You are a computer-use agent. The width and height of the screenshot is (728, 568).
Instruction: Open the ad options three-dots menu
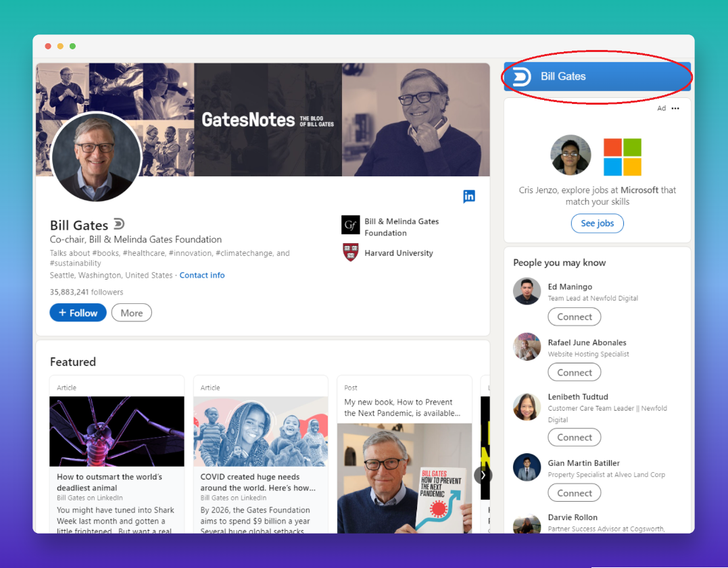(675, 108)
